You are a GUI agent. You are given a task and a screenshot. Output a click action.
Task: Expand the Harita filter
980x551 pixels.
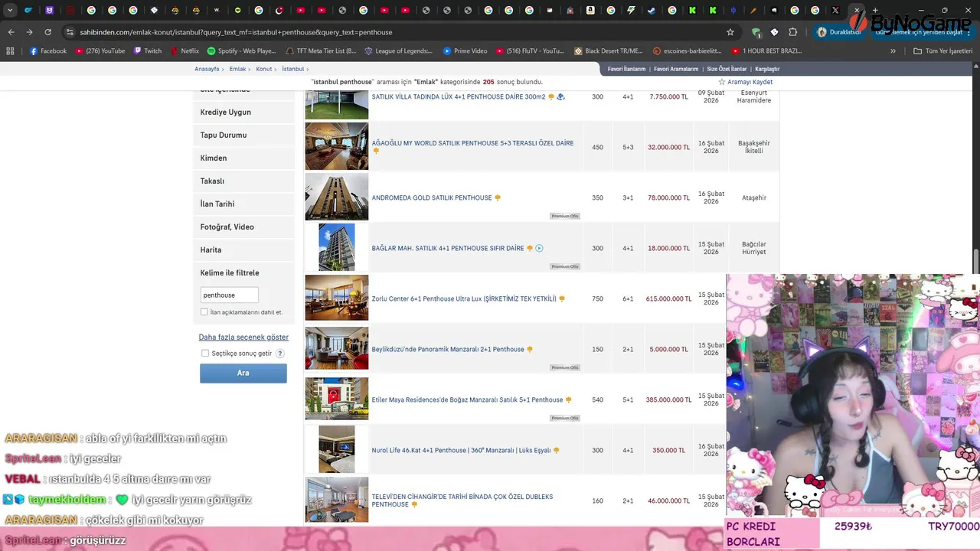click(243, 249)
